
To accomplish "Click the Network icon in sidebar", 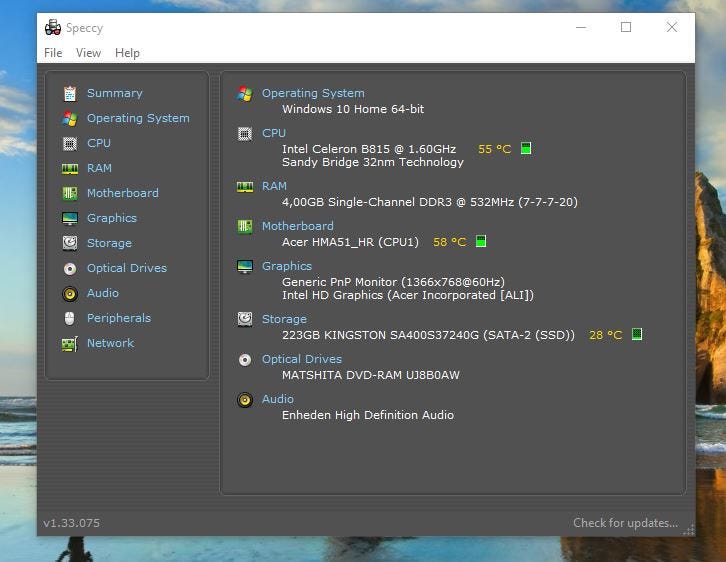I will [69, 343].
